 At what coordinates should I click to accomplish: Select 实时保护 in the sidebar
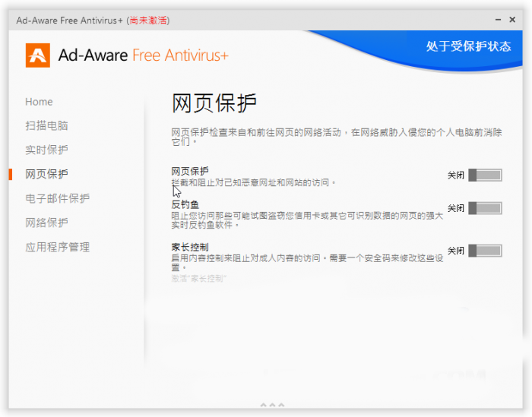46,150
